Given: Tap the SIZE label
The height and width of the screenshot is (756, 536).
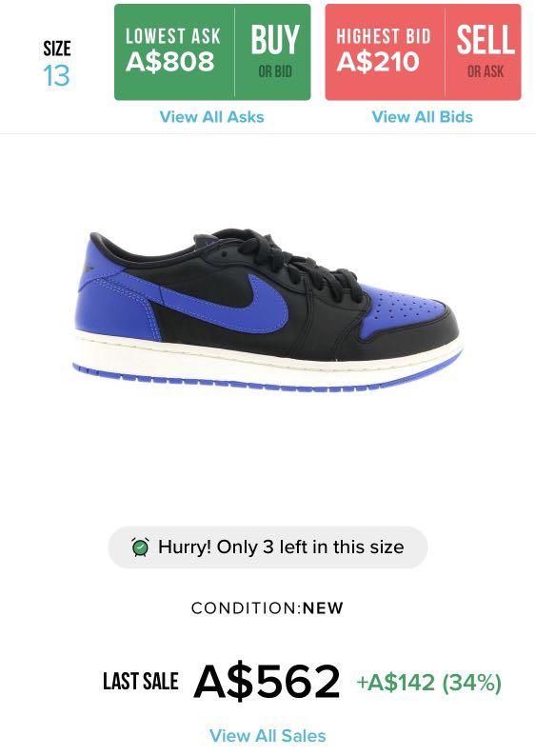Looking at the screenshot, I should (x=57, y=49).
